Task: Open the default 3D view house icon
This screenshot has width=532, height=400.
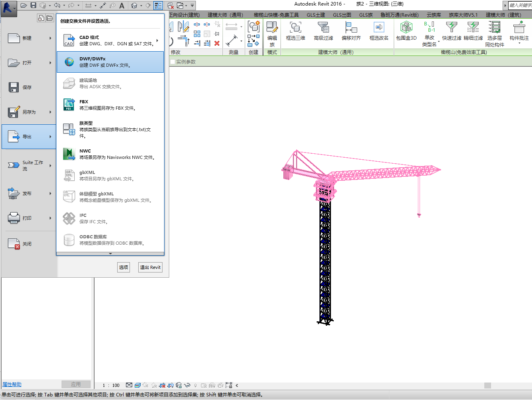Action: click(134, 6)
